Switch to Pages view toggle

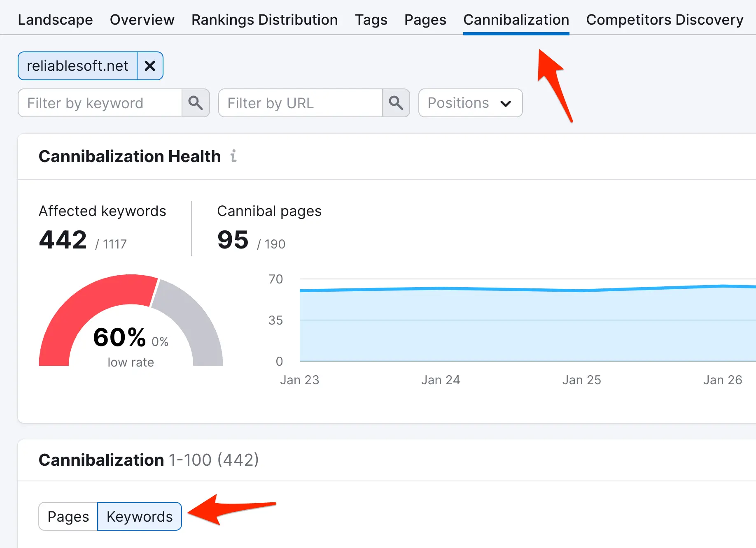pos(68,516)
